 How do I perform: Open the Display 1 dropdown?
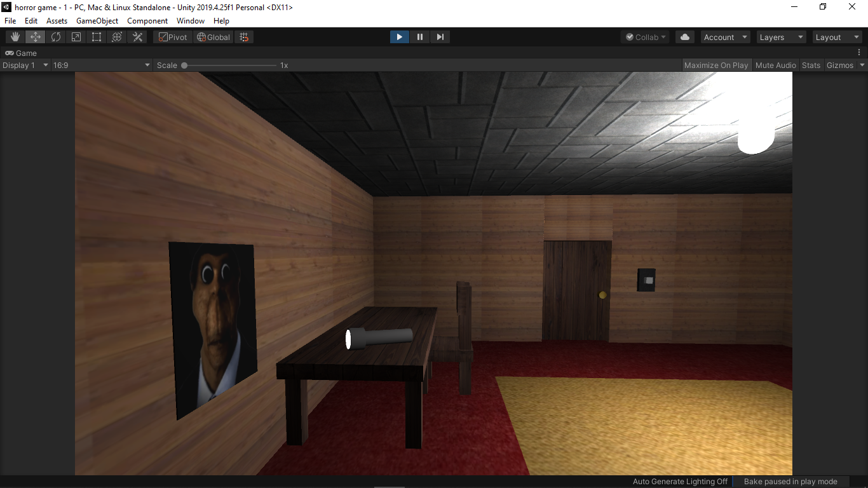tap(25, 65)
